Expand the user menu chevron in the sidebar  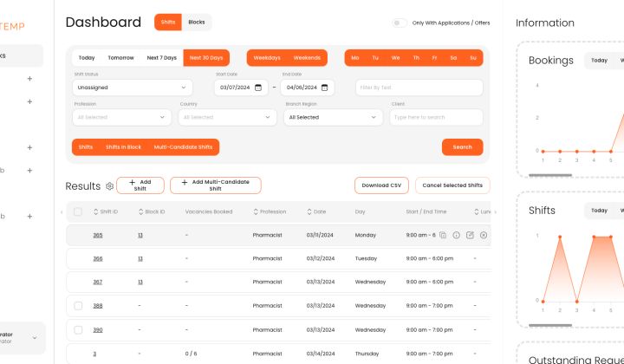pyautogui.click(x=35, y=338)
